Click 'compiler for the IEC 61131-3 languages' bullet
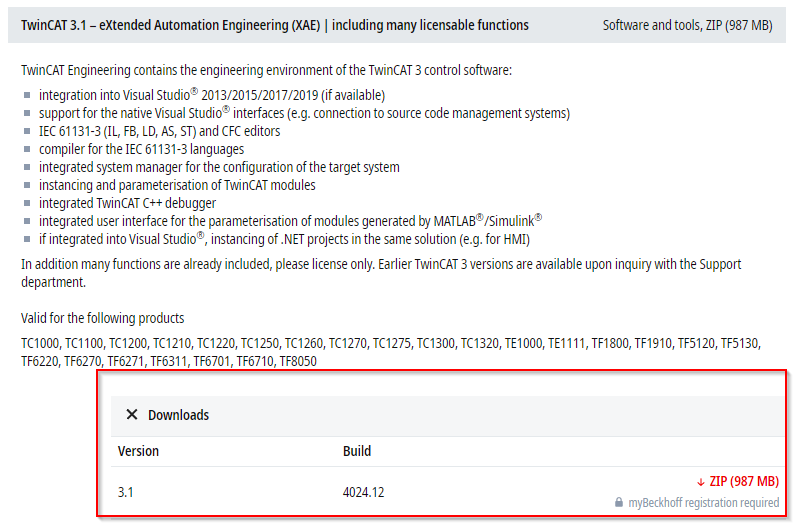This screenshot has width=797, height=525. [x=141, y=149]
